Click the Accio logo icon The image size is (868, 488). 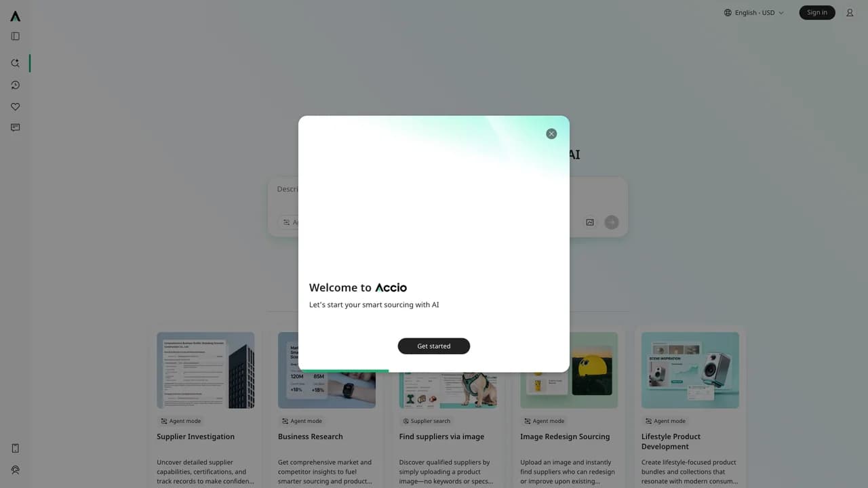[15, 16]
